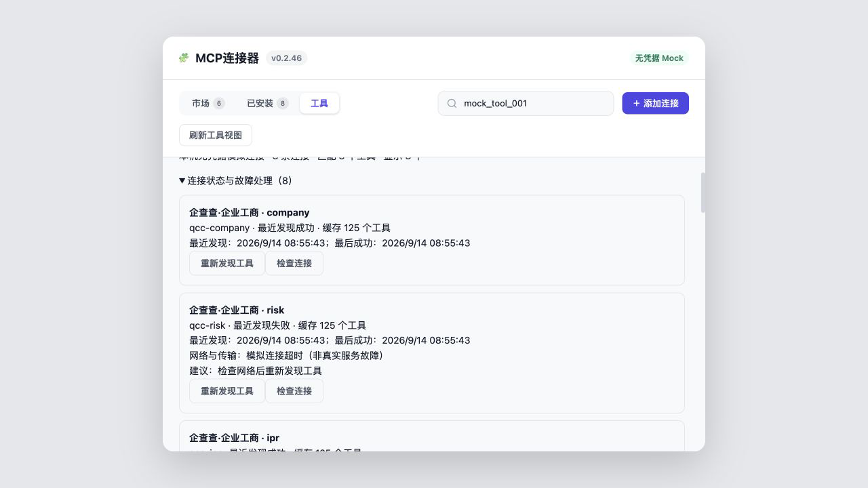
Task: Click the 建议：检查网络后重新发现工具 text
Action: click(256, 371)
